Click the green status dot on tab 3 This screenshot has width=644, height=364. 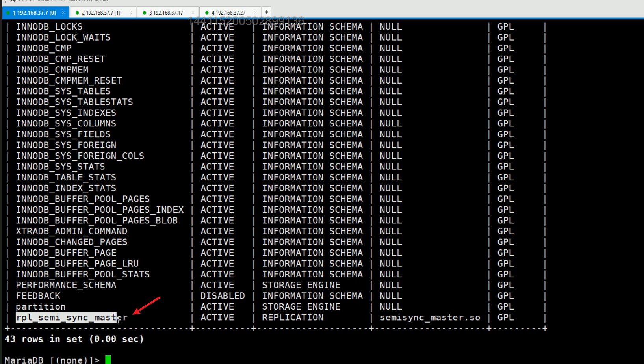pyautogui.click(x=145, y=13)
